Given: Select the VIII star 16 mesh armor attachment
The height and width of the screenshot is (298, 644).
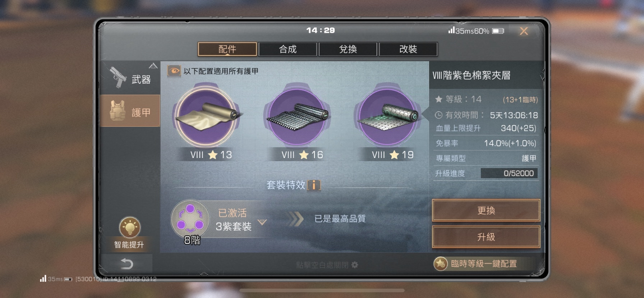Looking at the screenshot, I should click(297, 117).
